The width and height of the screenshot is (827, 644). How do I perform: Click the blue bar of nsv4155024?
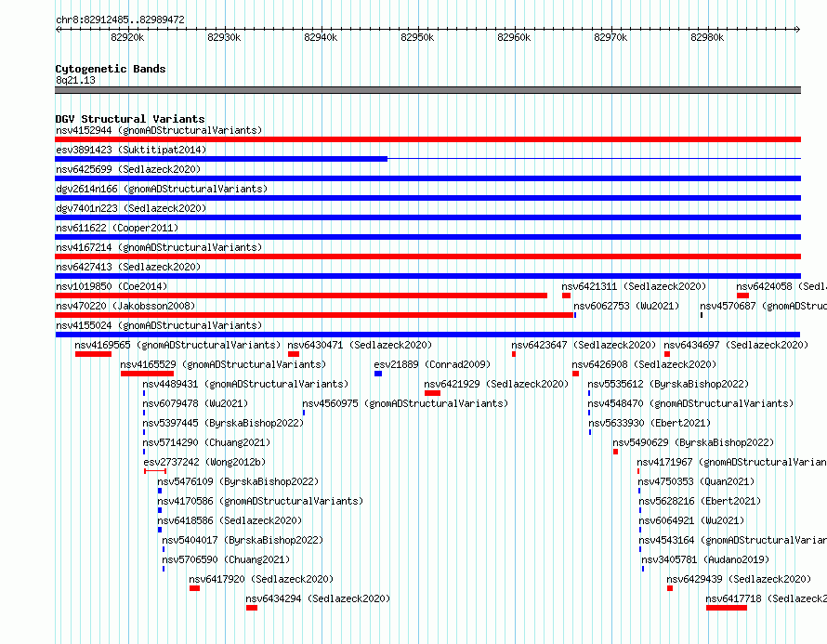[427, 335]
